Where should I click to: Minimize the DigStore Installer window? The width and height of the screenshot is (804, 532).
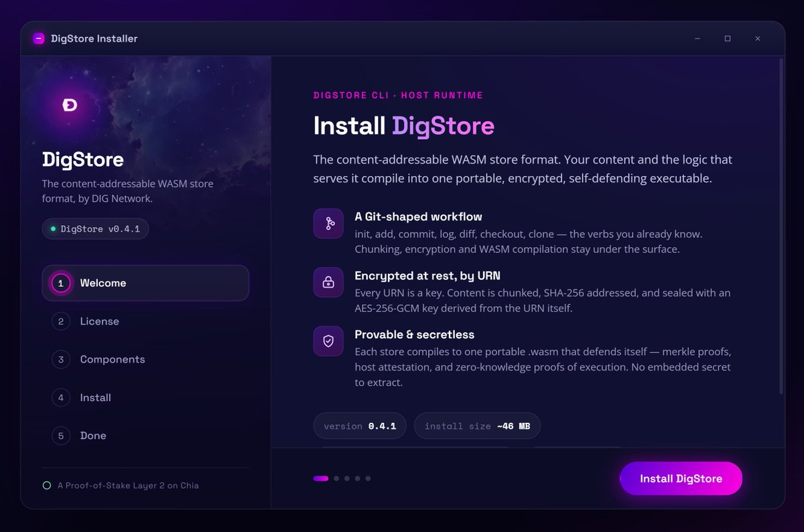[697, 39]
